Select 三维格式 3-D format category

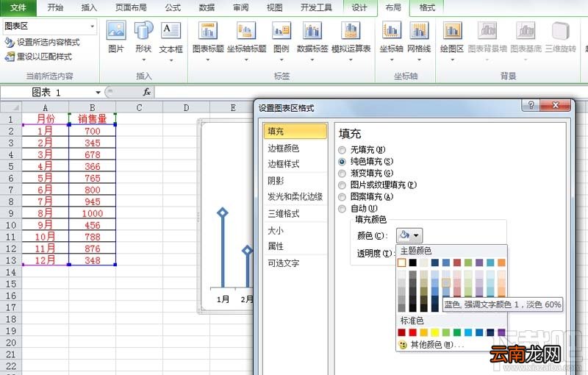(295, 214)
